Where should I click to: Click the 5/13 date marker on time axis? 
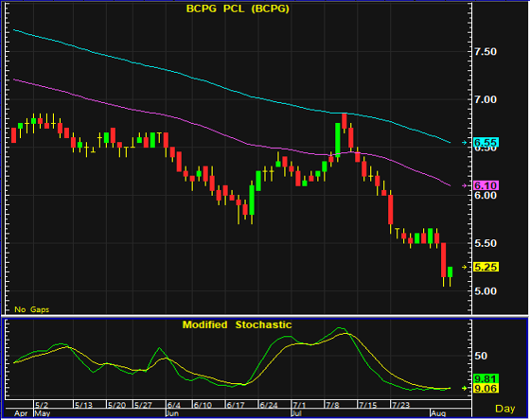[83, 405]
